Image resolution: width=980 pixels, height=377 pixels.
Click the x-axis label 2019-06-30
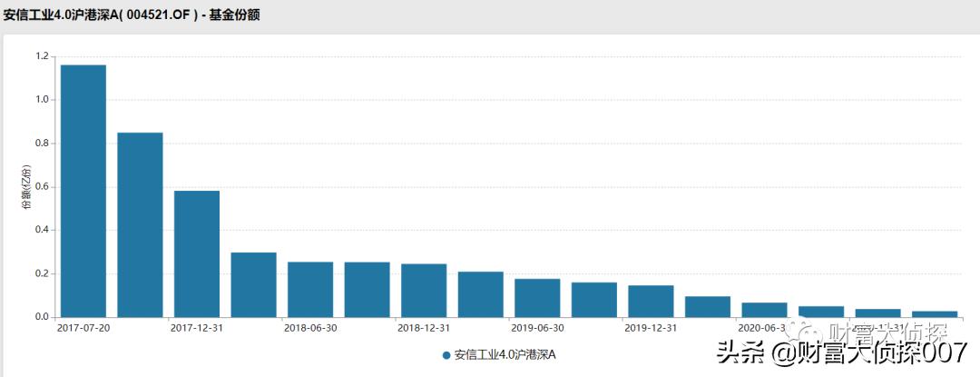[x=537, y=328]
